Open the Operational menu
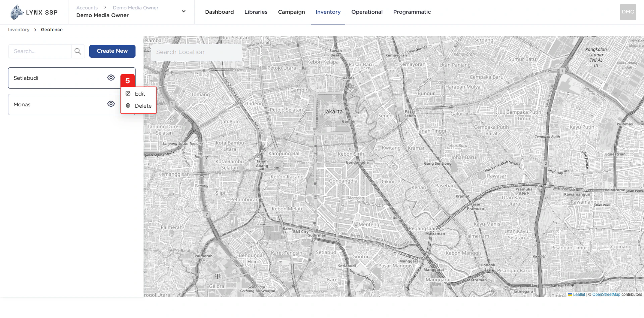Screen dimensions: 644x318 (x=367, y=12)
